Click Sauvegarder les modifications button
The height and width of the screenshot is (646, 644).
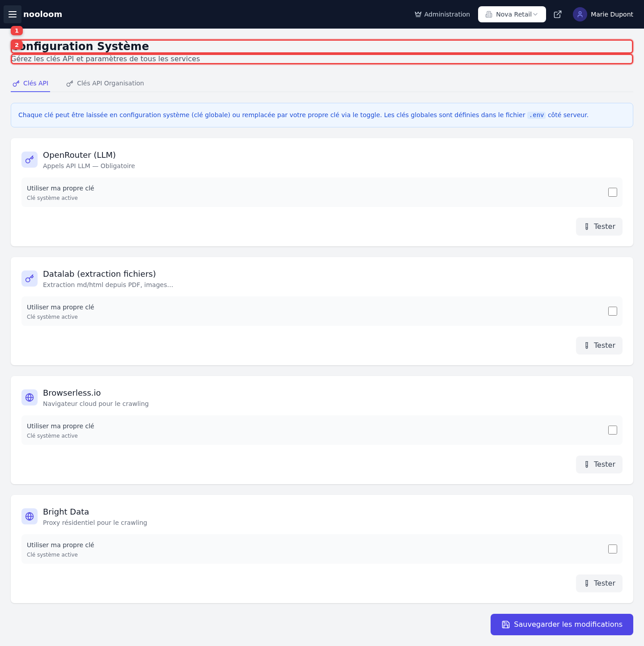coord(562,625)
